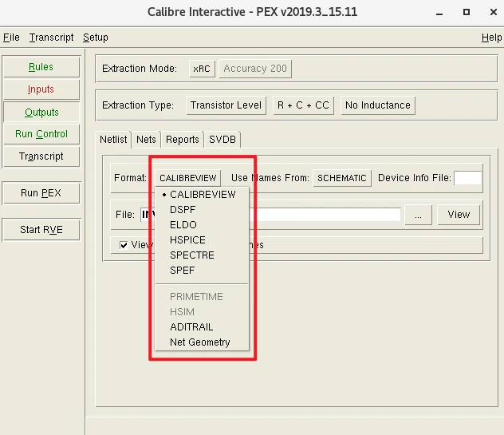
Task: Switch to the SVDB tab
Action: (x=222, y=140)
